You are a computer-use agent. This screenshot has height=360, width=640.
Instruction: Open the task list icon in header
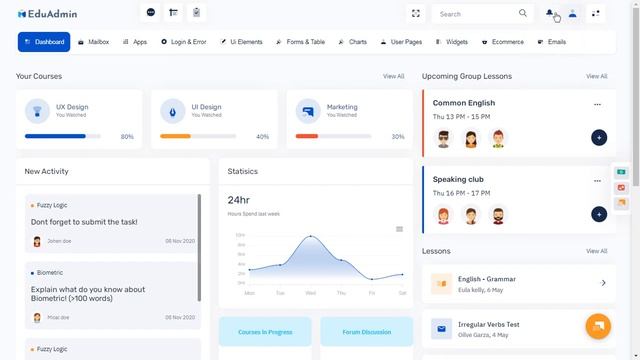click(x=173, y=12)
